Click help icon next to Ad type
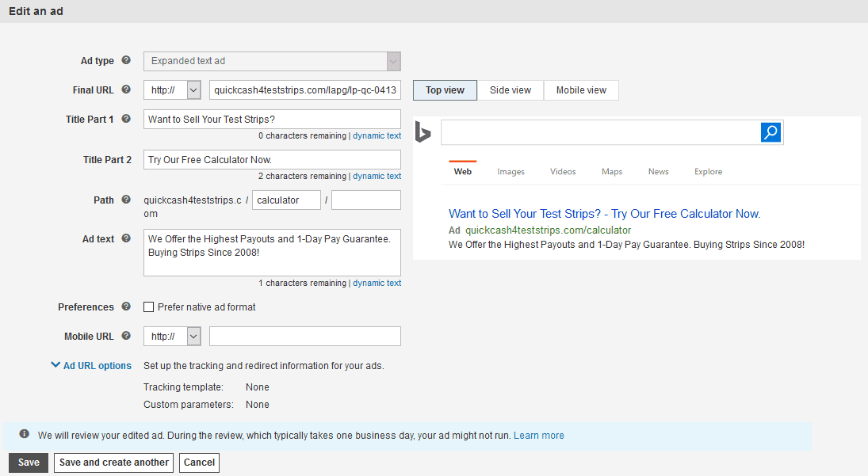This screenshot has width=868, height=476. point(126,60)
